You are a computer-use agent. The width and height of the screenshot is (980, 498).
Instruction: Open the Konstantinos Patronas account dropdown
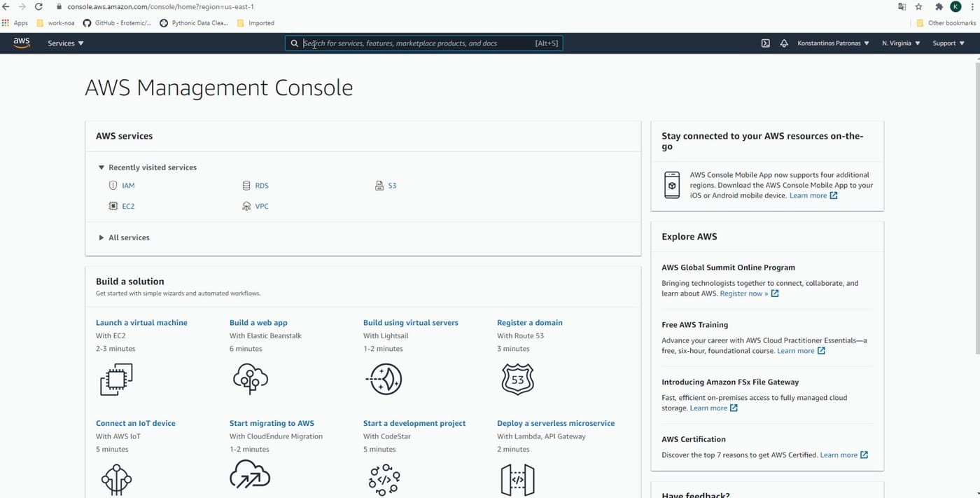(x=833, y=43)
